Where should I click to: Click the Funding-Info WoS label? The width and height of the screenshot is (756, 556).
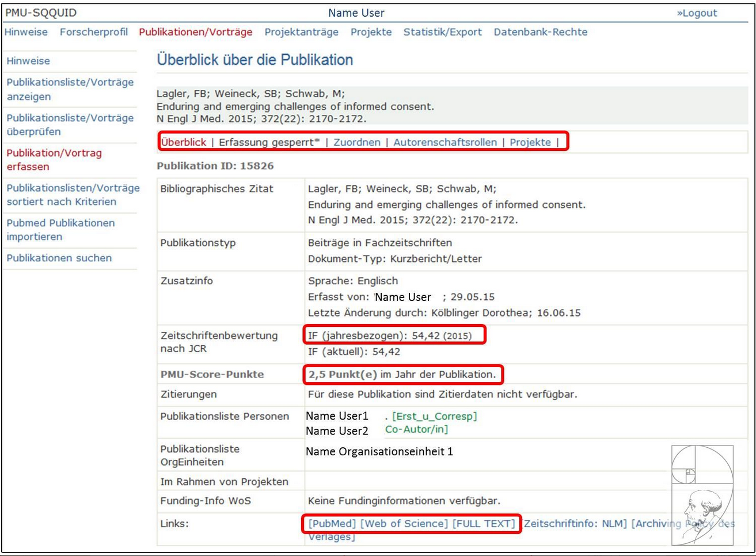click(x=206, y=501)
